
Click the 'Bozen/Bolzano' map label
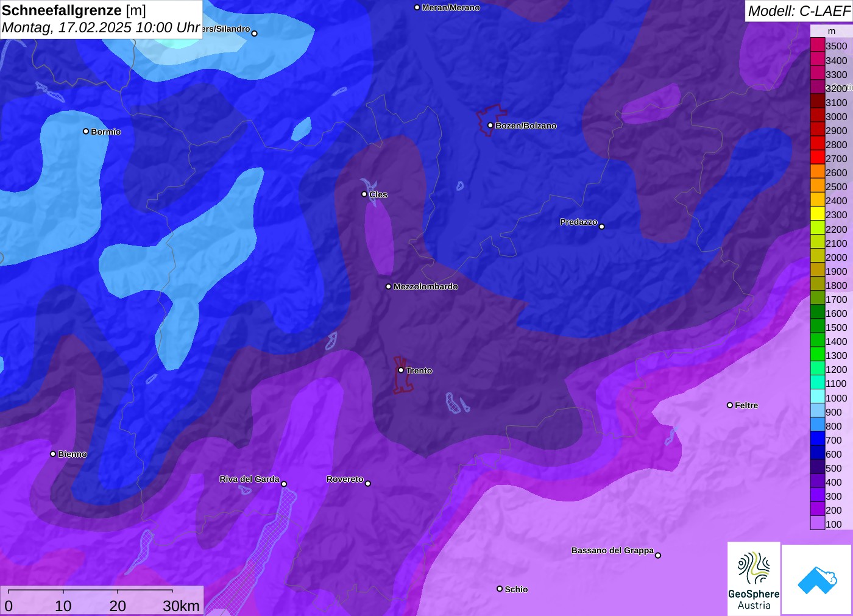point(526,126)
